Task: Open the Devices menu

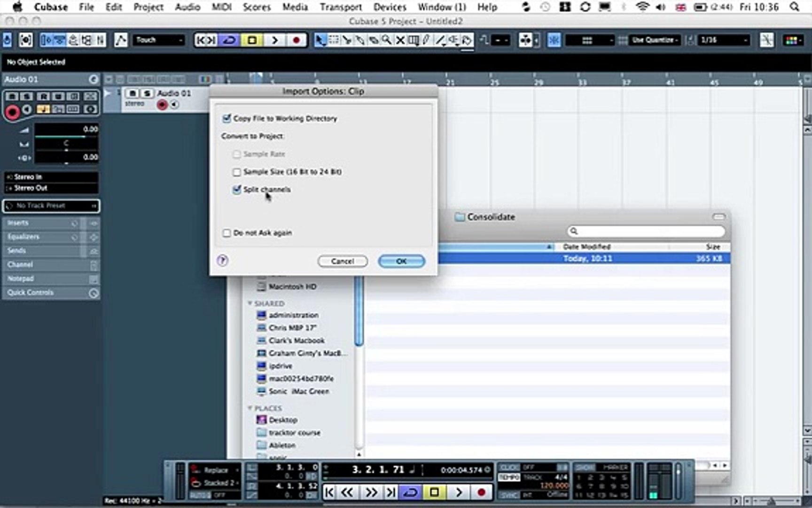Action: 390,7
